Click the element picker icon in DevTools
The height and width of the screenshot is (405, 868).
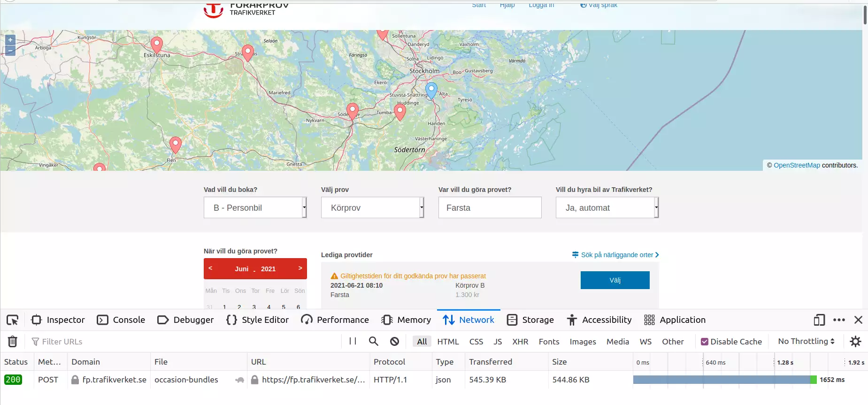click(13, 320)
